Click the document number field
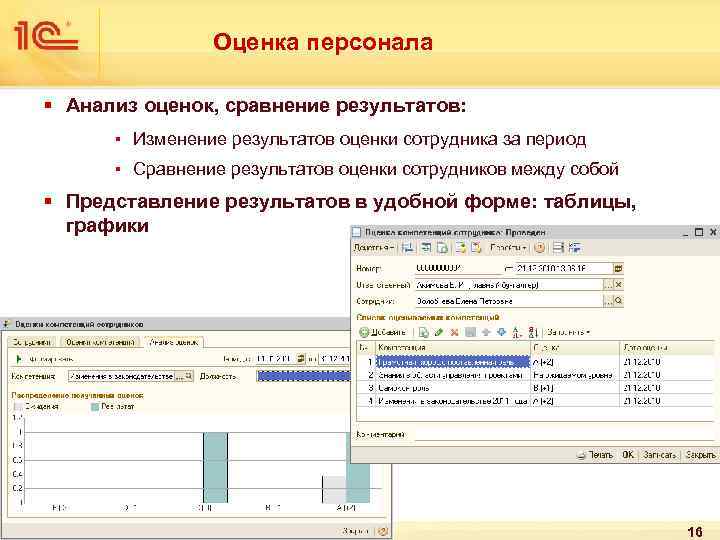This screenshot has width=720, height=540. (x=458, y=269)
